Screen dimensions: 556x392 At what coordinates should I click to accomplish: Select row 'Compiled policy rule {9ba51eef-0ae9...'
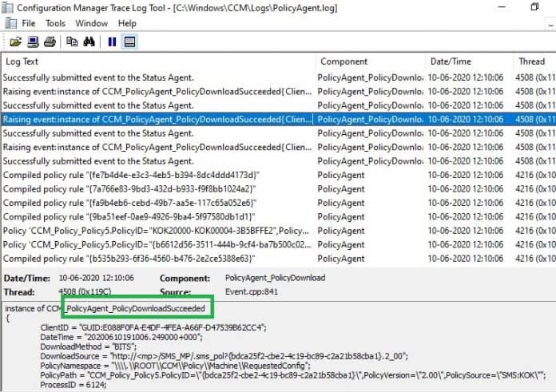coord(279,217)
